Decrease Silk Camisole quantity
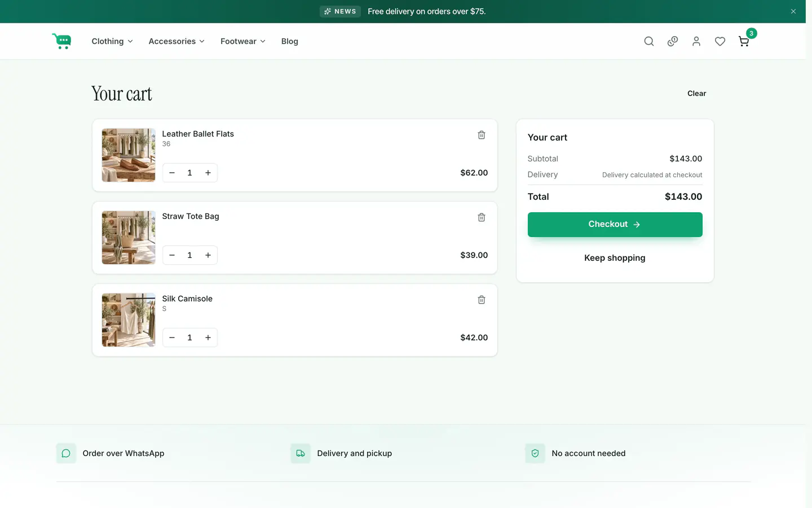Screen dimensions: 812x508 tap(172, 338)
